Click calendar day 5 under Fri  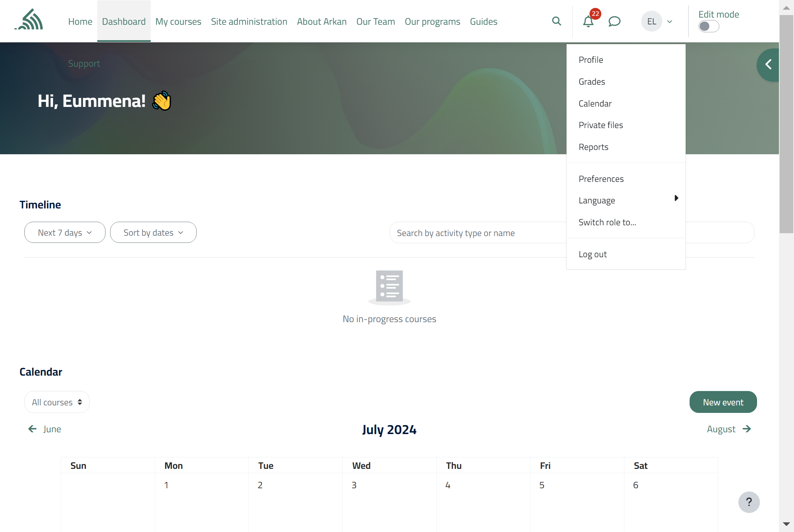(542, 485)
